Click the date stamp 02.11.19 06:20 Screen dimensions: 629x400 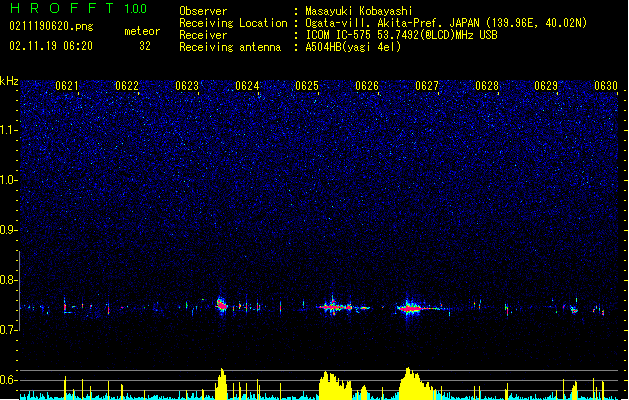click(x=51, y=46)
